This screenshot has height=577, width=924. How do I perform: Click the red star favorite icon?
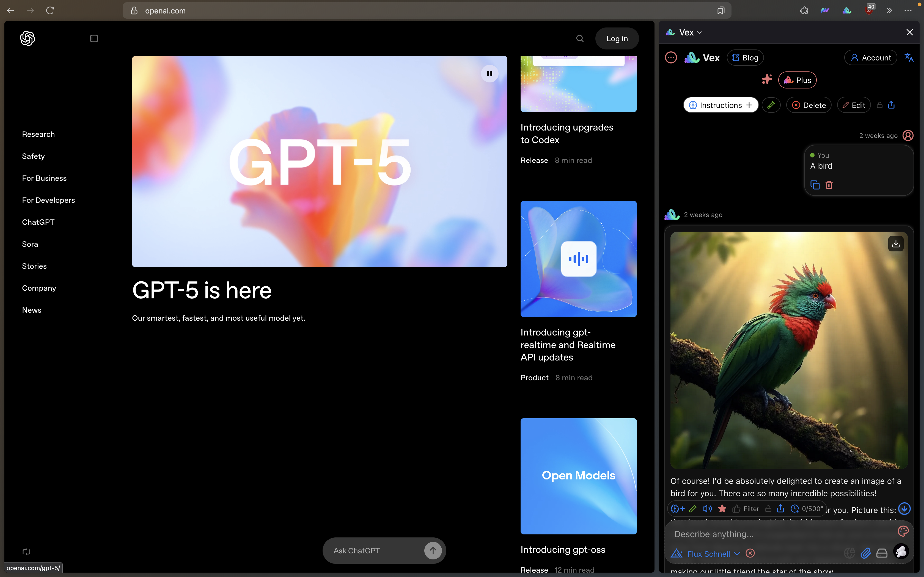click(722, 509)
